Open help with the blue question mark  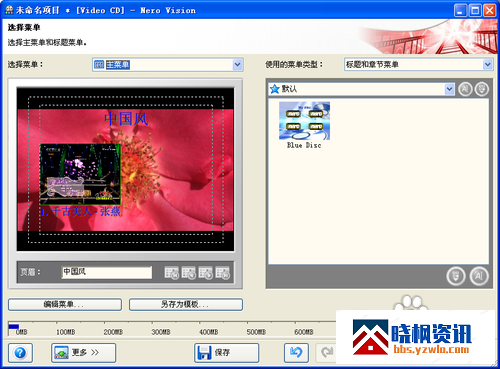click(x=20, y=353)
